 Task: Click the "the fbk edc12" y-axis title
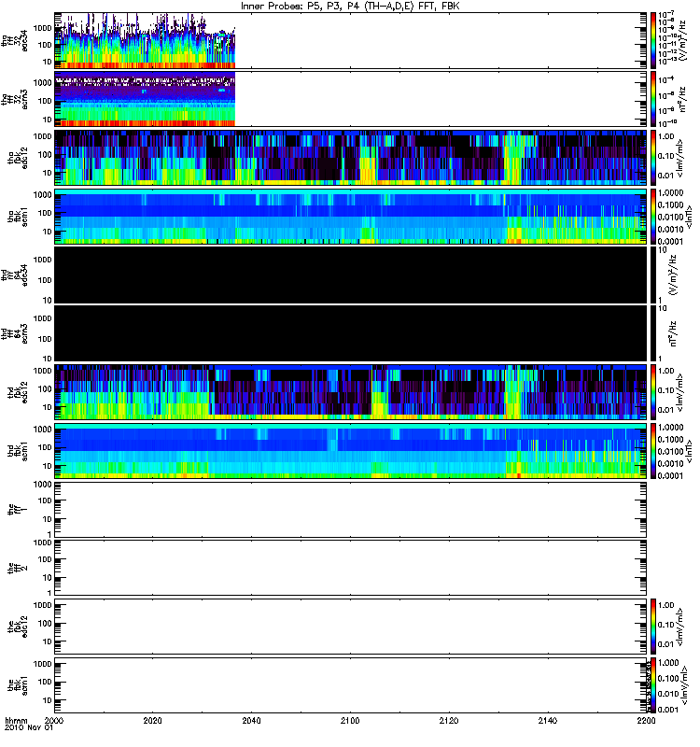point(18,627)
